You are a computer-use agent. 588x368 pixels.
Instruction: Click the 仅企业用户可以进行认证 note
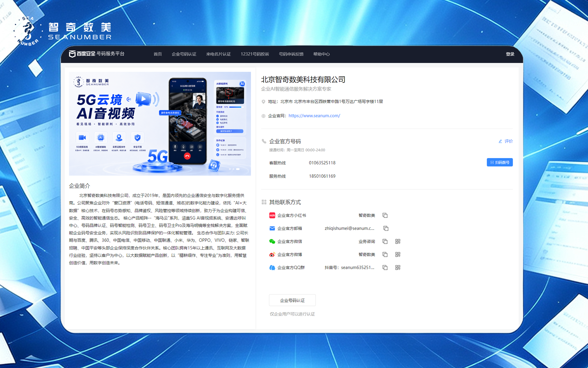pyautogui.click(x=292, y=314)
